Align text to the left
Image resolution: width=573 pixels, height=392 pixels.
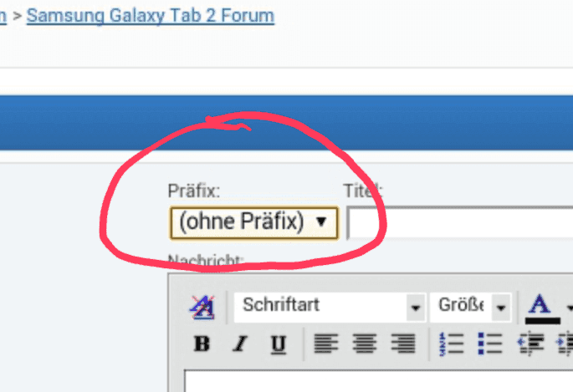coord(326,343)
